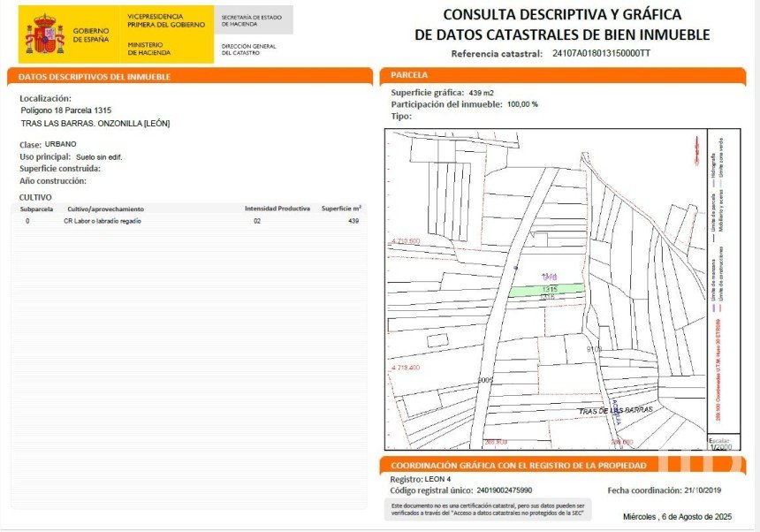Click the 'Gobierno de España' logo text
Viewport: 760px width, 532px height.
(92, 34)
